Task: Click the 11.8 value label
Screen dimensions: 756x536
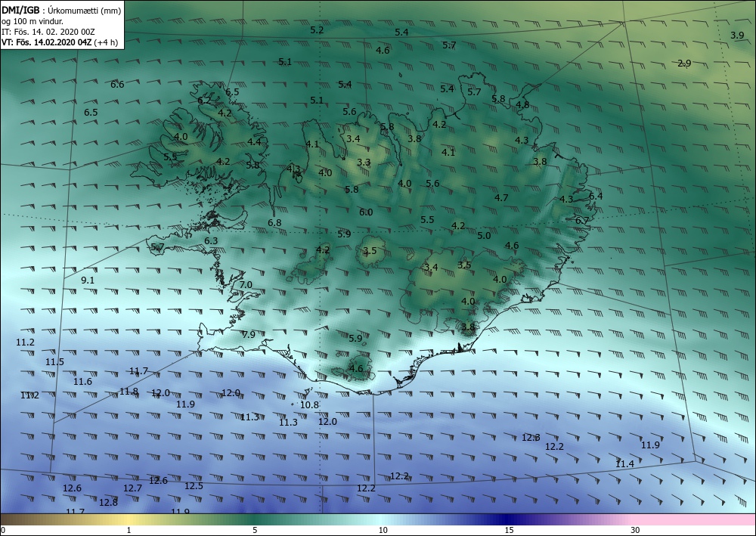Action: 129,392
